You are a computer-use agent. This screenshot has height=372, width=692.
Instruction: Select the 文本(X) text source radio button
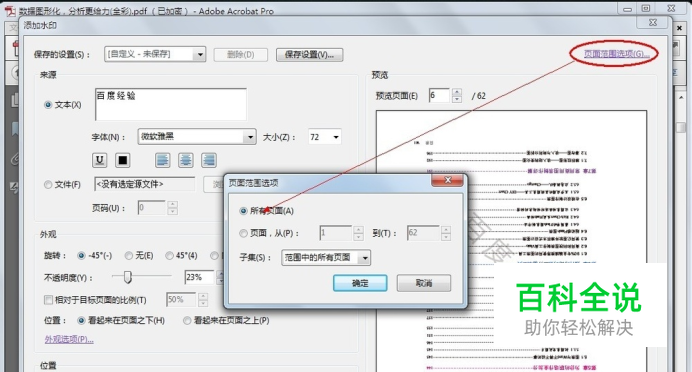click(48, 105)
